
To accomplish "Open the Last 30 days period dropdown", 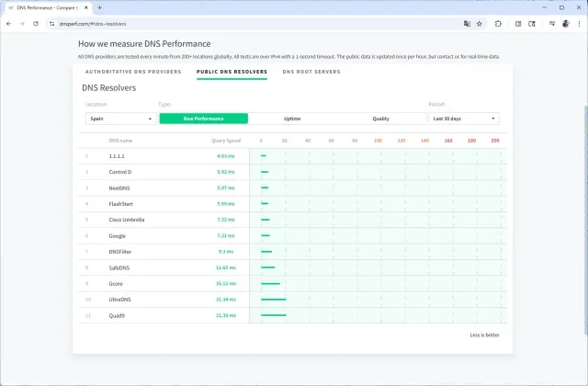I will click(464, 119).
